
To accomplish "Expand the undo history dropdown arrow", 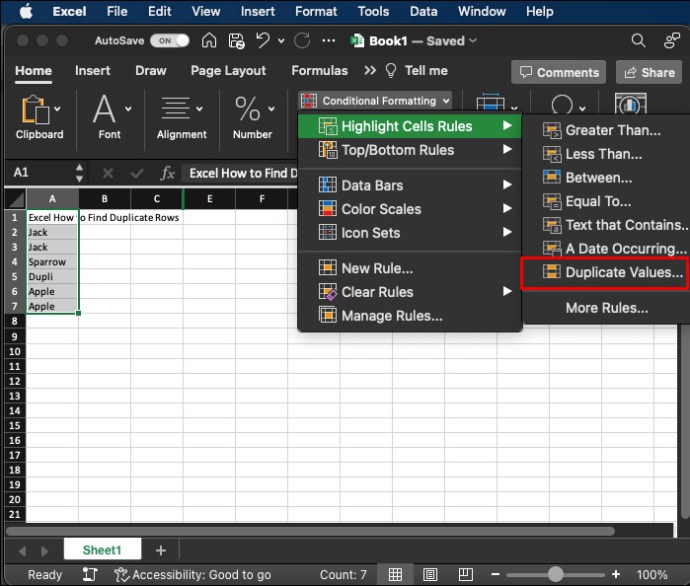I will [281, 41].
